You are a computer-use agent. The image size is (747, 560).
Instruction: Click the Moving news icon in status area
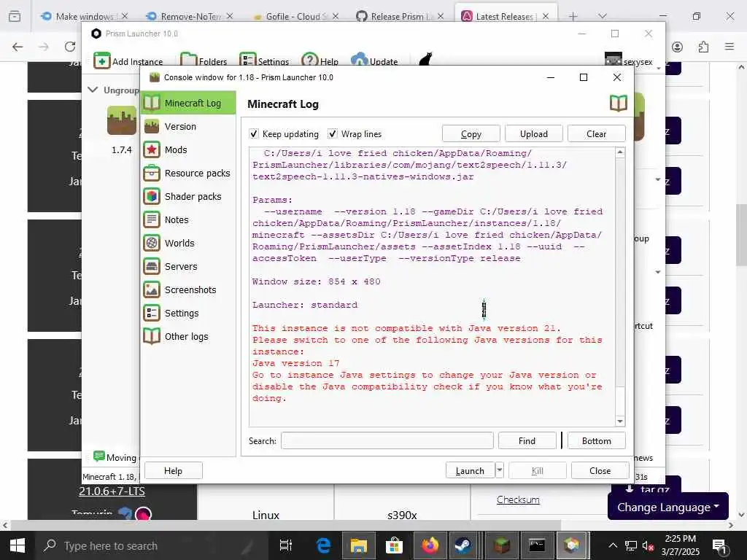(x=98, y=456)
